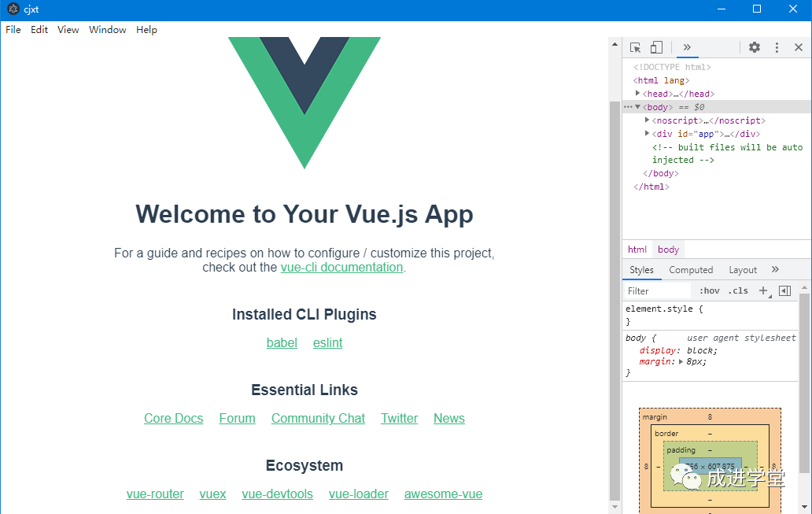This screenshot has width=812, height=514.
Task: Click the padding label in box model
Action: click(681, 449)
